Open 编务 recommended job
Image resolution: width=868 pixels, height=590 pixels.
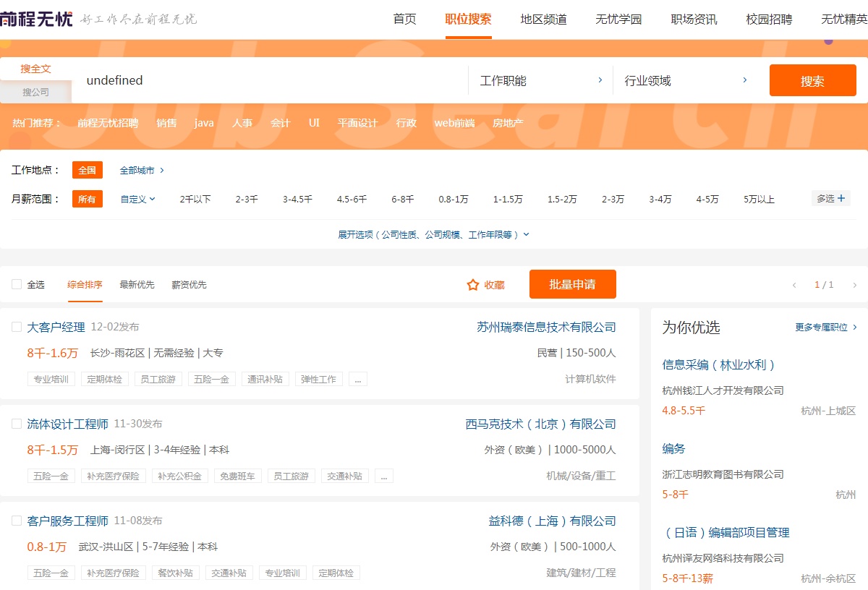click(673, 449)
